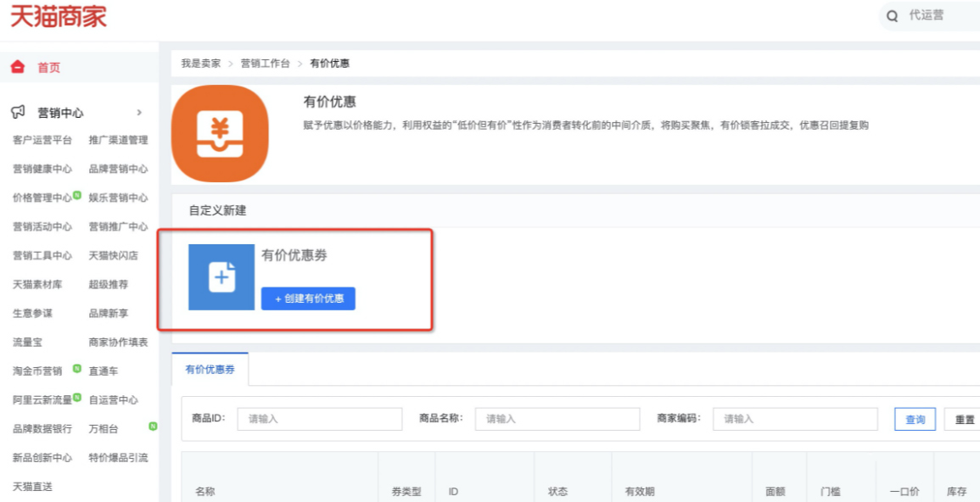Open 营销工具中心 link

click(42, 255)
